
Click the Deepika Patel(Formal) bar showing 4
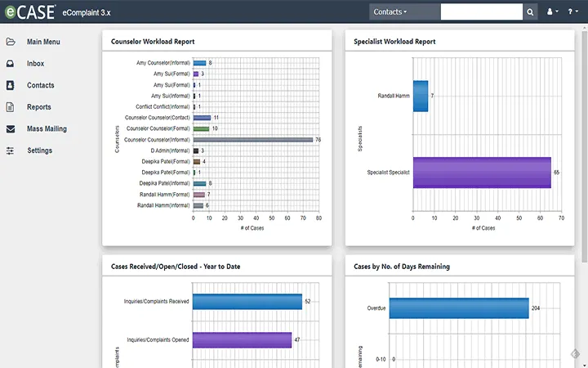point(197,162)
